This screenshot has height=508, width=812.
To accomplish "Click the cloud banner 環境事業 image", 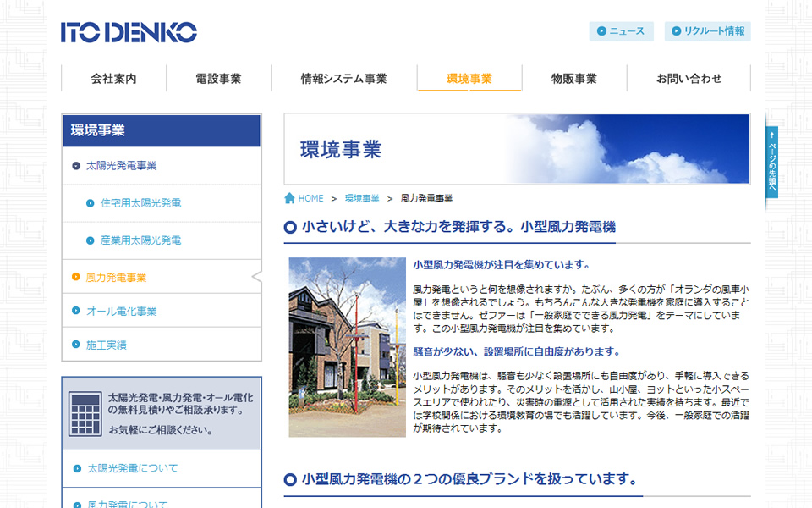I will coord(517,149).
